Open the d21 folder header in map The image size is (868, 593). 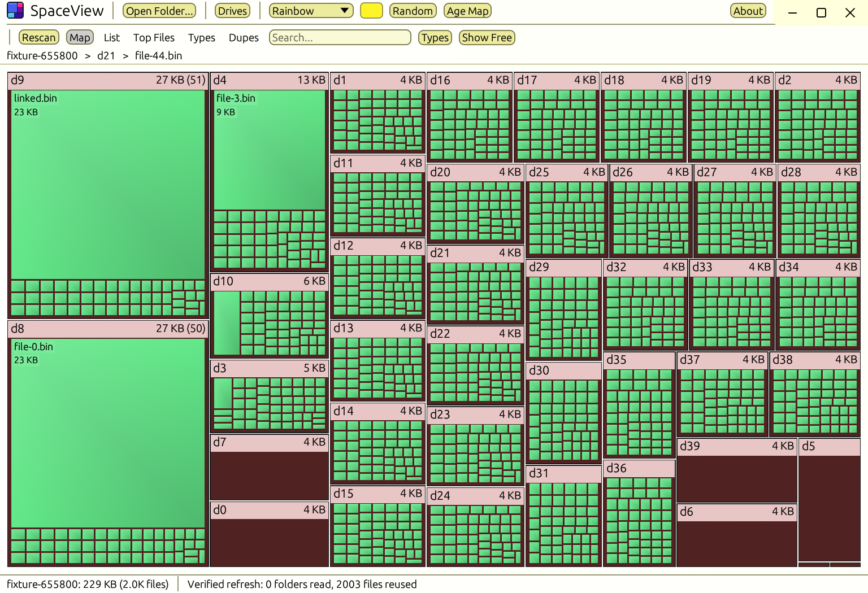[475, 253]
